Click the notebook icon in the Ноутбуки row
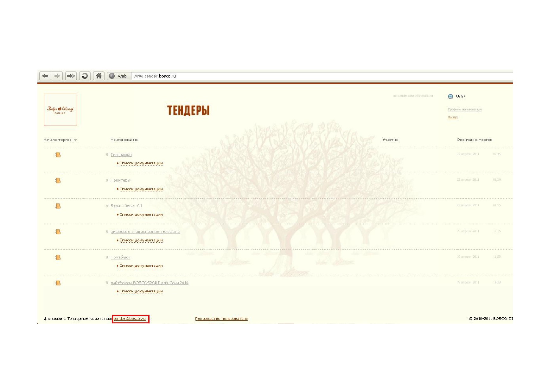 (58, 257)
